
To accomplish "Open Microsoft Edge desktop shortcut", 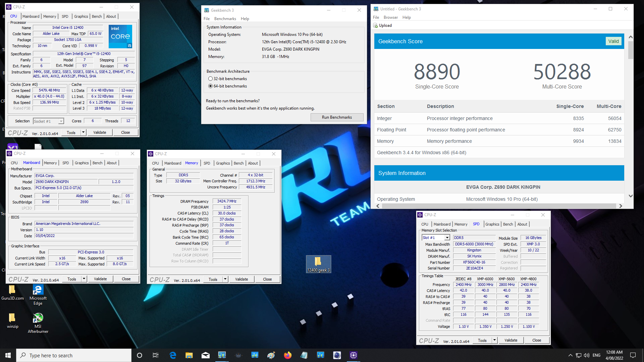I will pyautogui.click(x=38, y=295).
